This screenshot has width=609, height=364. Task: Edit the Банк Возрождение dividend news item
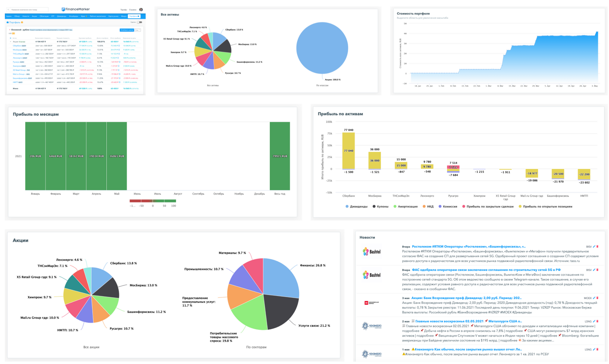point(594,298)
